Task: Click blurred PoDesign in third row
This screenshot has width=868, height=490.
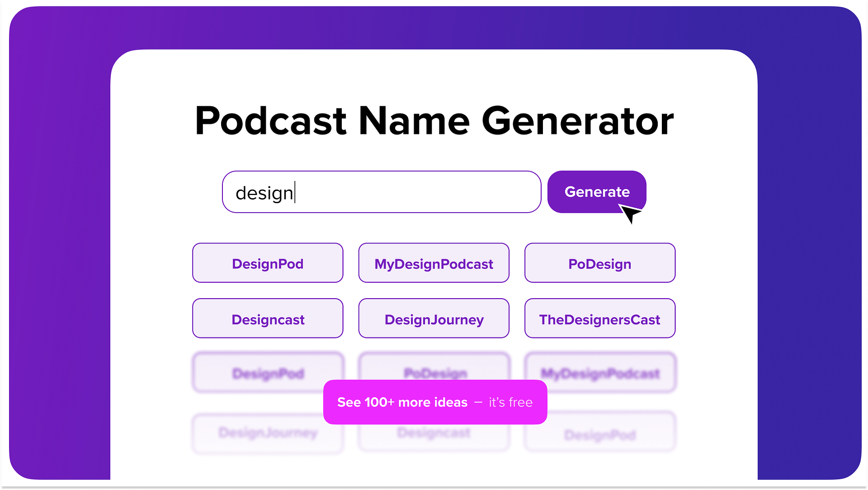Action: (434, 372)
